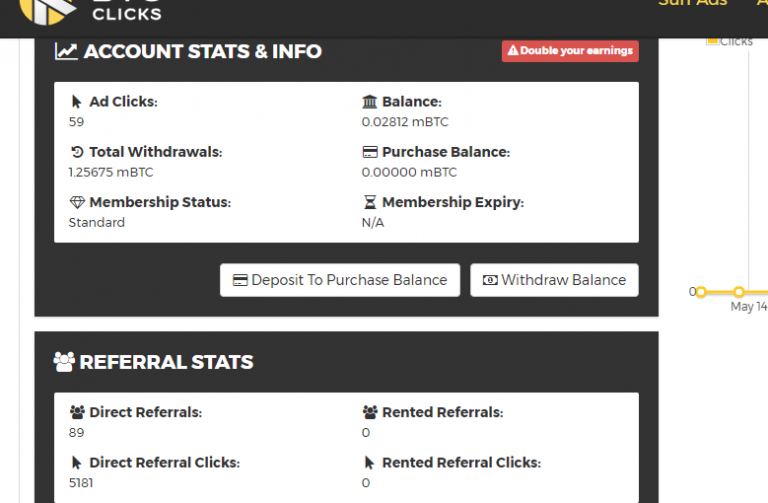
Task: Select the May 14 data point on chart
Action: (739, 292)
